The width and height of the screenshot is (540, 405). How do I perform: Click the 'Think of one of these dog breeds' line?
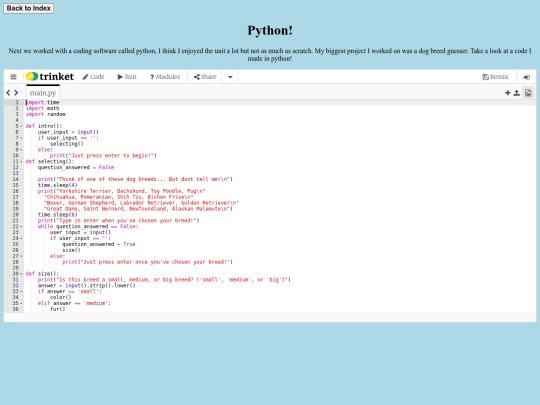[135, 179]
